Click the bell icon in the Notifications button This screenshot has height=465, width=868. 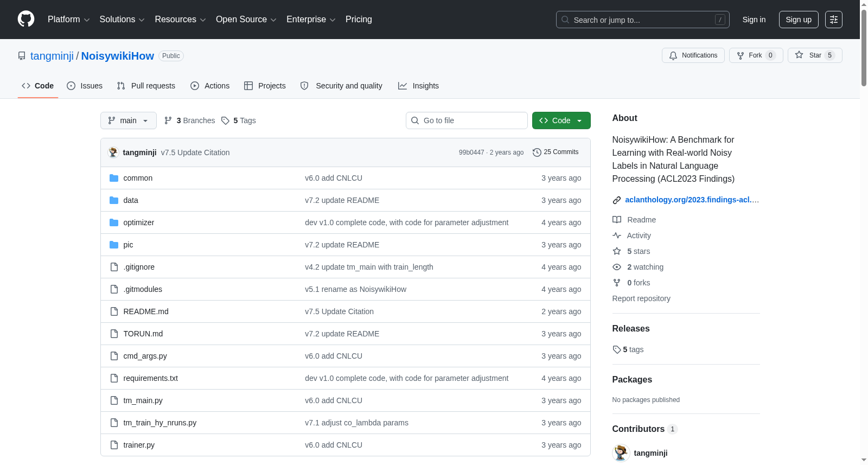tap(673, 55)
